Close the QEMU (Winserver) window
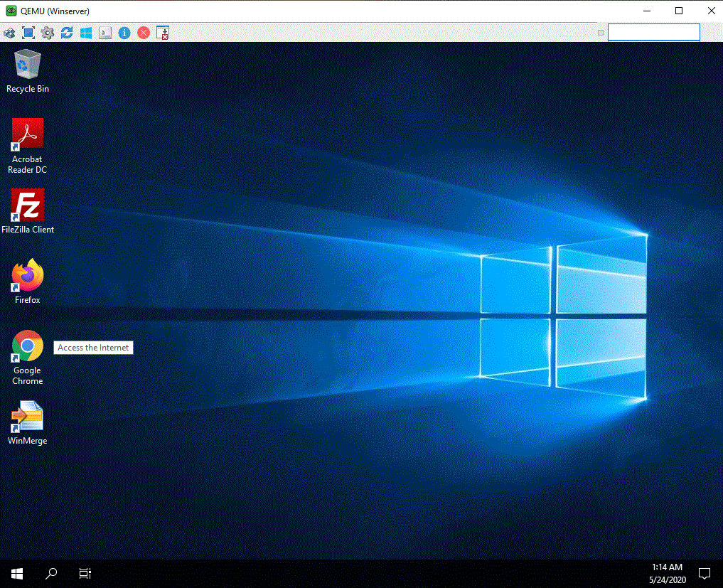723x588 pixels. pos(711,11)
